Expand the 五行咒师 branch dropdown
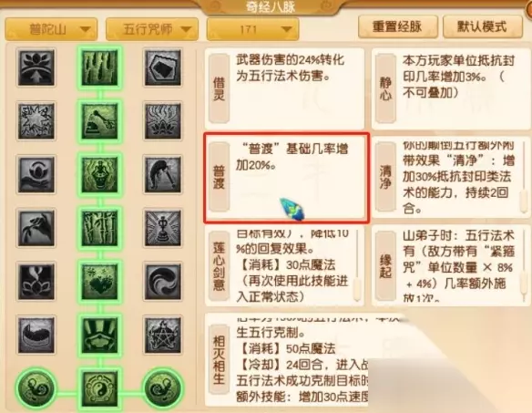Screen dimensions: 532x413 152,29
